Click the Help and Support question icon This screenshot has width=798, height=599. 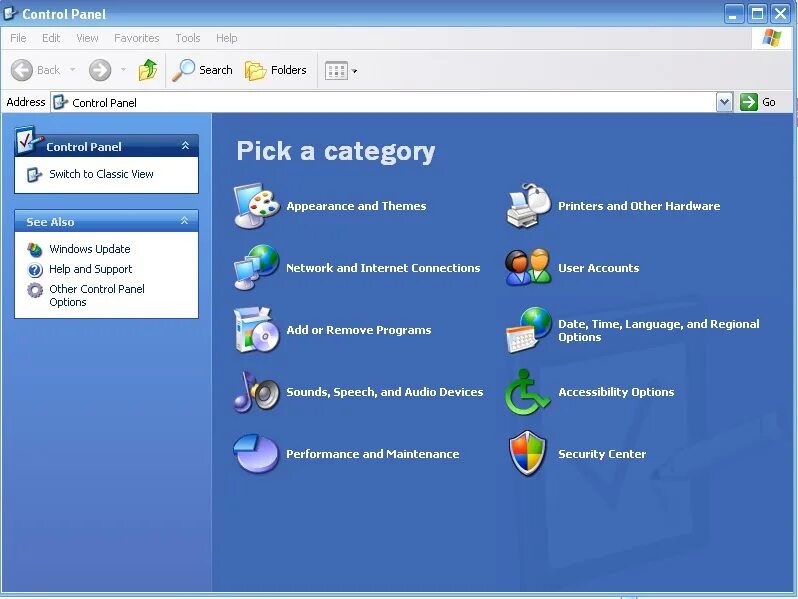[35, 269]
